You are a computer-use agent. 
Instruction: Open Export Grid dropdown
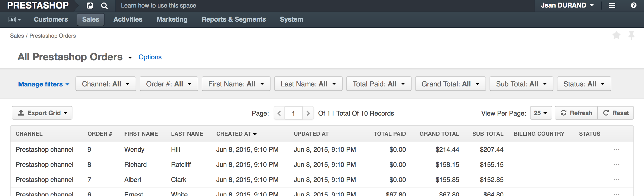pyautogui.click(x=42, y=113)
